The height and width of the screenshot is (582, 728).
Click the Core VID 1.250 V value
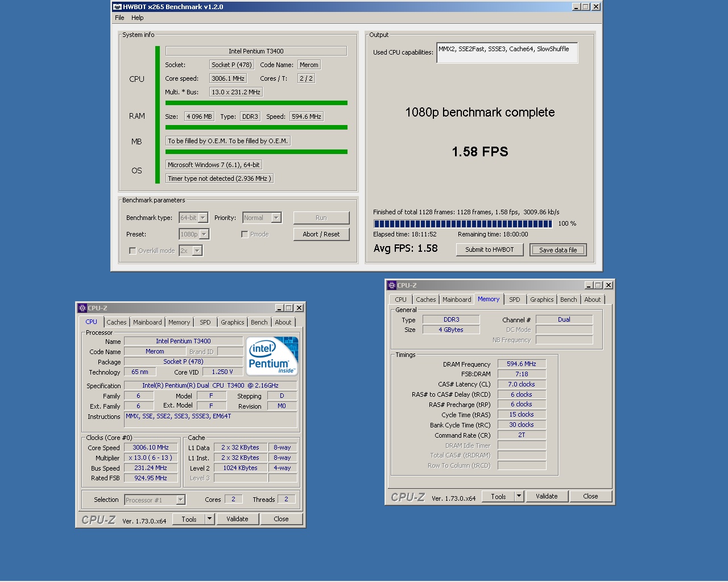coord(222,372)
